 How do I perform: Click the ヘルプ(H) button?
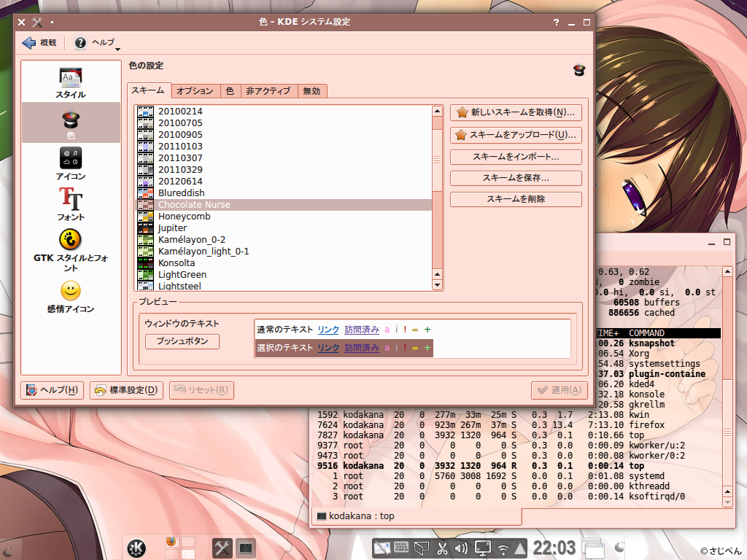point(53,391)
